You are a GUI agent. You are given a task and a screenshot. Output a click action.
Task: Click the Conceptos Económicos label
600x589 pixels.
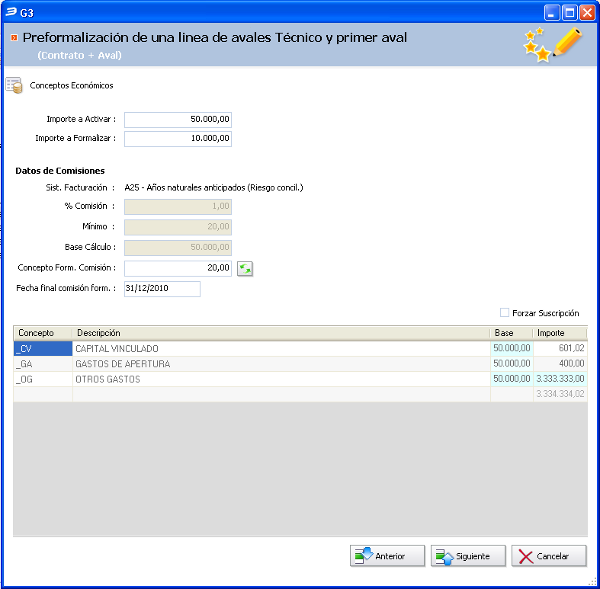click(x=72, y=86)
